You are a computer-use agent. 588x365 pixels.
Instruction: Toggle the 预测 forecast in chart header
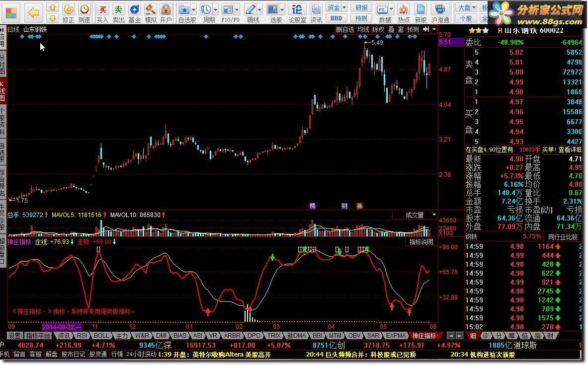413,29
